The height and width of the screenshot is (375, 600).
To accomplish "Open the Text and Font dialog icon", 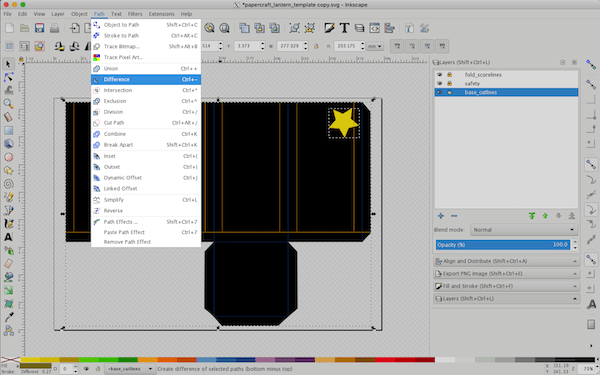I will pos(344,28).
